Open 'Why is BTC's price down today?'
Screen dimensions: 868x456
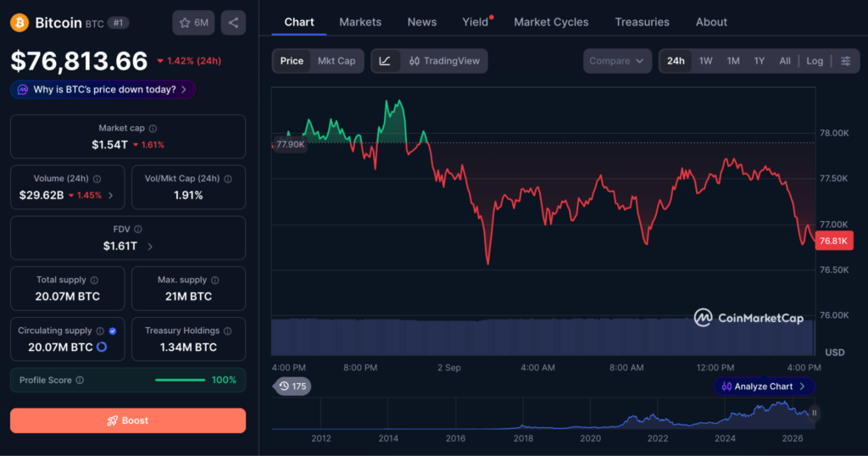103,90
